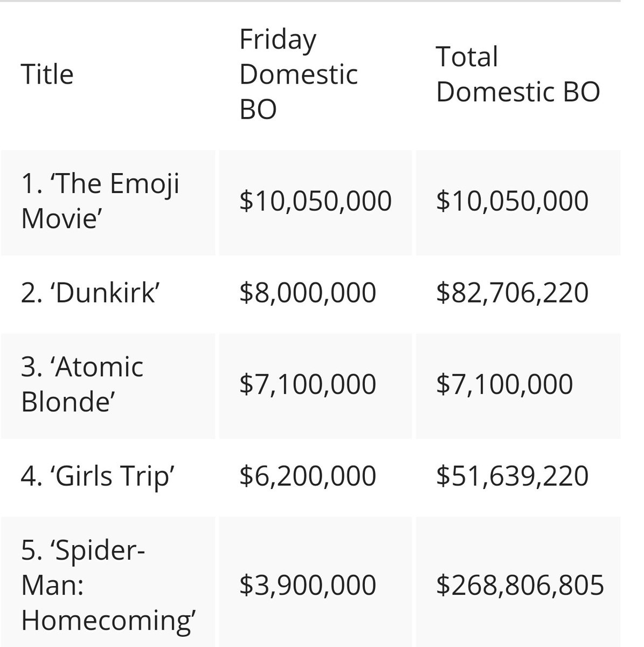Select Dunkirk total $82,706,220
Image resolution: width=644 pixels, height=647 pixels.
[512, 293]
